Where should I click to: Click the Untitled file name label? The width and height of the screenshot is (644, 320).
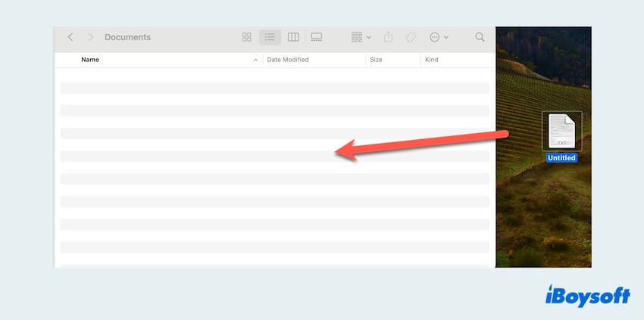pyautogui.click(x=561, y=158)
